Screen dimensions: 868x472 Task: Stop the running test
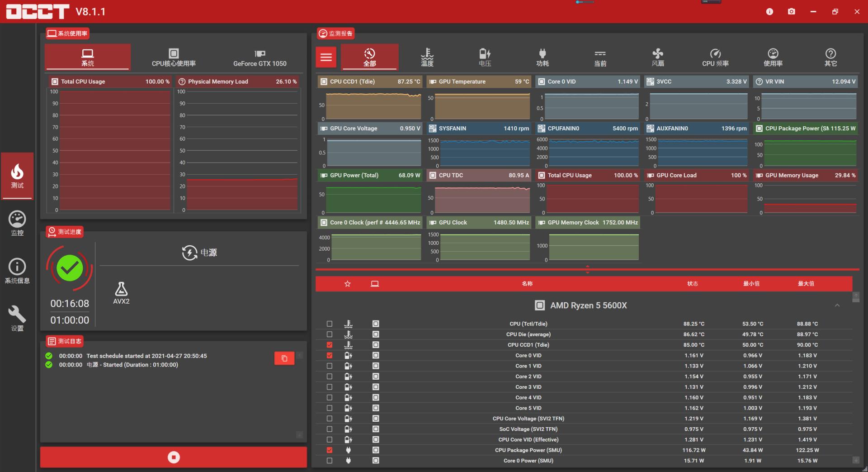pos(174,457)
